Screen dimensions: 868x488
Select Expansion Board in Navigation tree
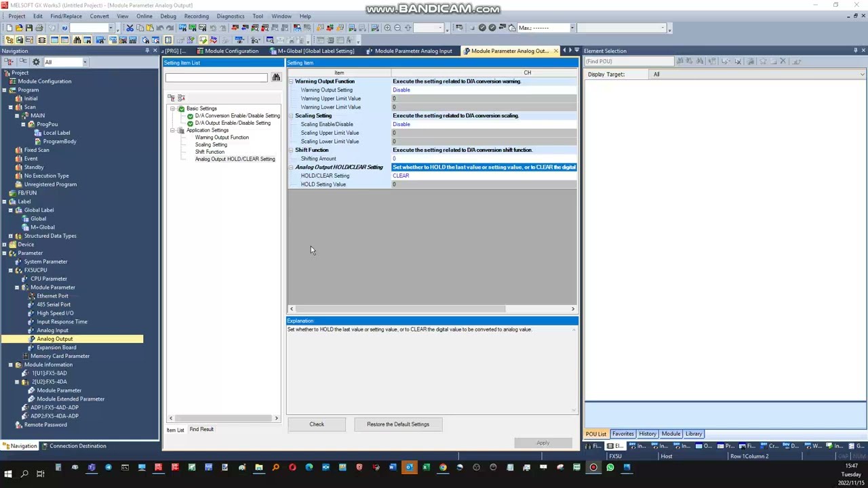(x=56, y=348)
